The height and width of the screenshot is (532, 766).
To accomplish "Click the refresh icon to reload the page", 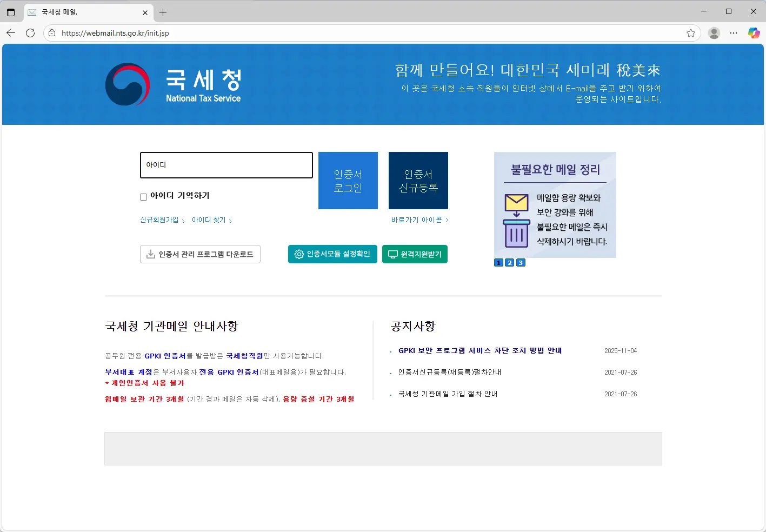I will [x=30, y=33].
